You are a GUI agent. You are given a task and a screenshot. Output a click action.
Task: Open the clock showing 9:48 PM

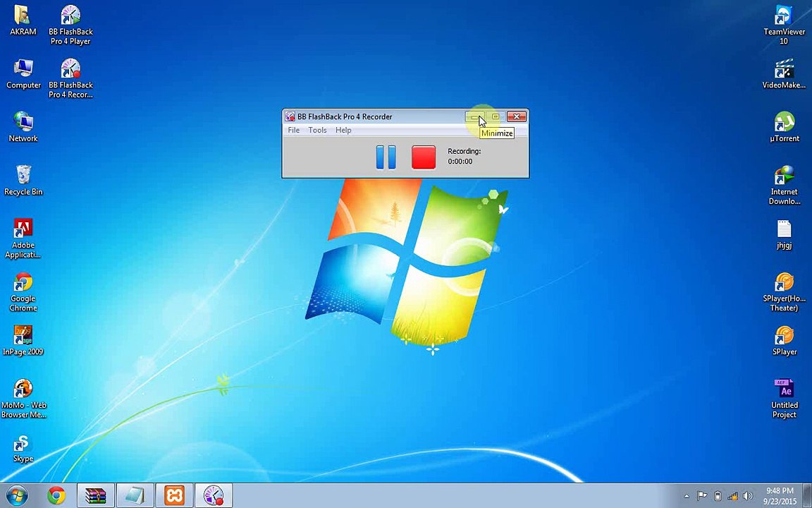tap(780, 495)
